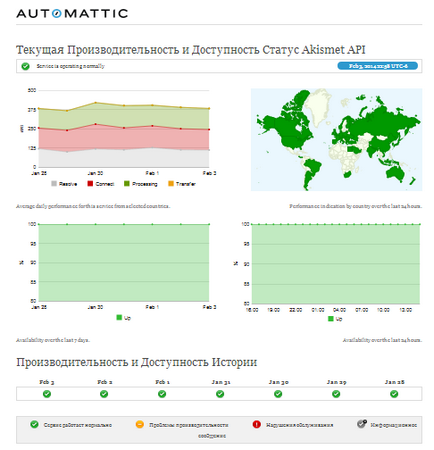The height and width of the screenshot is (450, 434).
Task: Click the Feb 1 history status checkmark
Action: (x=162, y=394)
